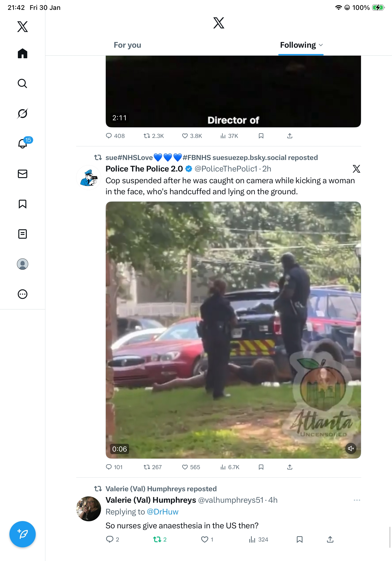Expand the Following timeline dropdown chevron
The height and width of the screenshot is (561, 392).
(x=321, y=45)
